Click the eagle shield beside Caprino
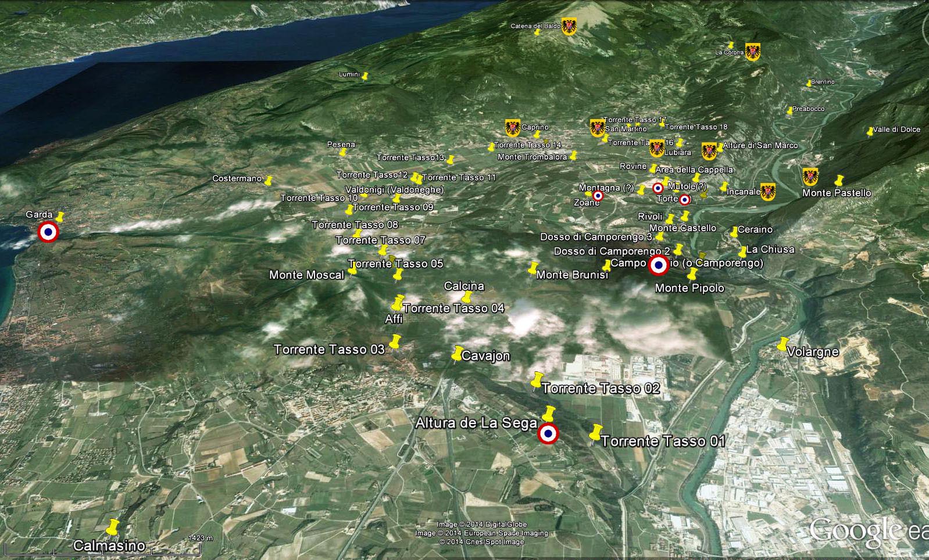This screenshot has height=560, width=929. click(512, 128)
